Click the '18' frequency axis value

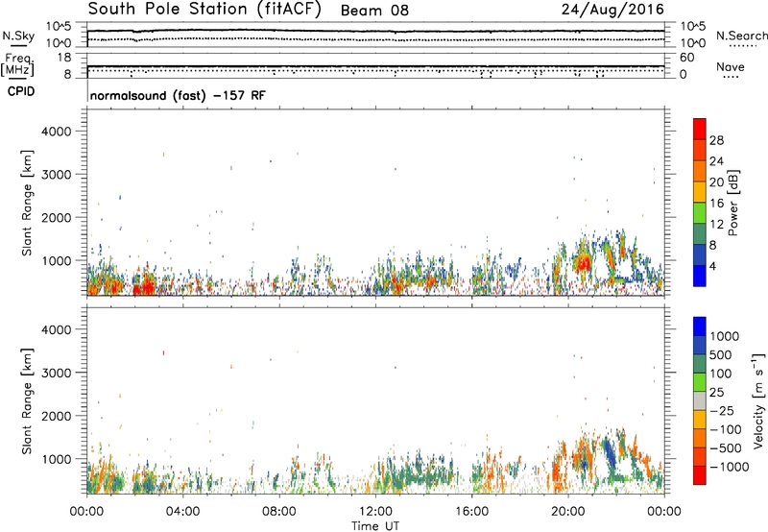coord(64,58)
